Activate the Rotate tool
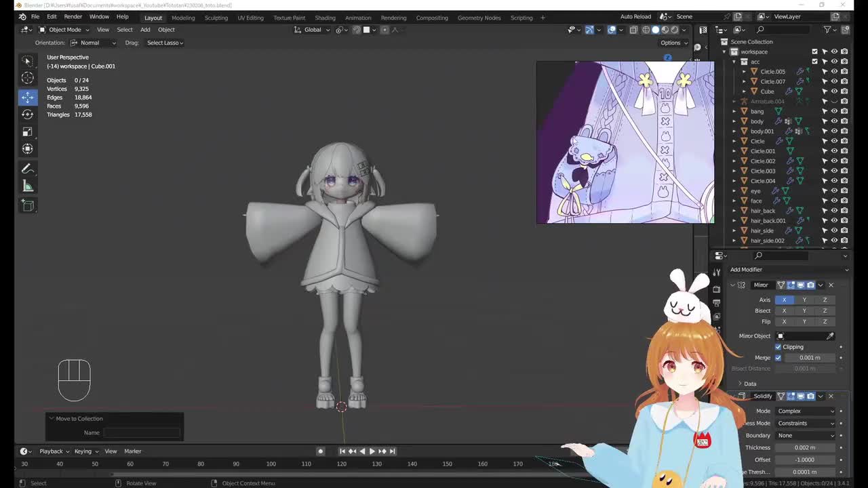 tap(28, 114)
